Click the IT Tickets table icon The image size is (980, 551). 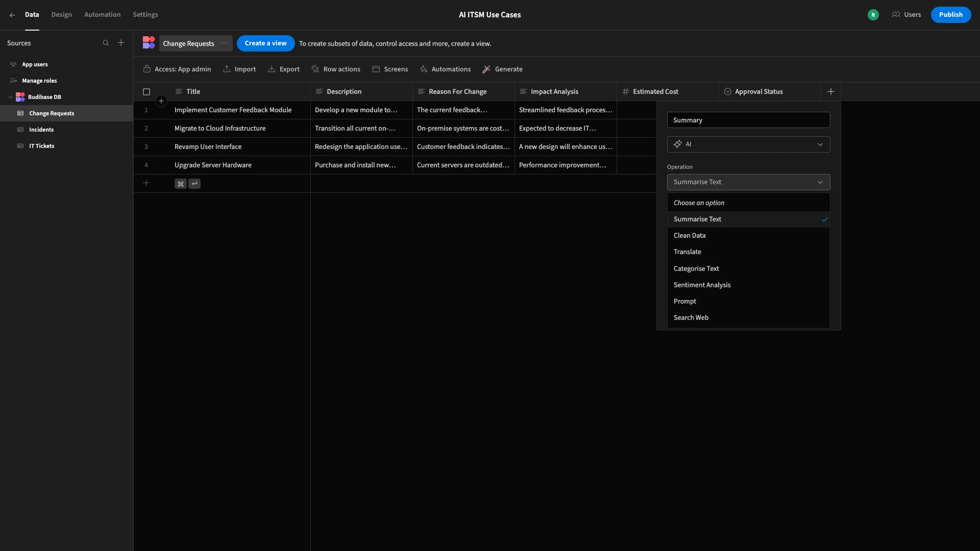(20, 146)
